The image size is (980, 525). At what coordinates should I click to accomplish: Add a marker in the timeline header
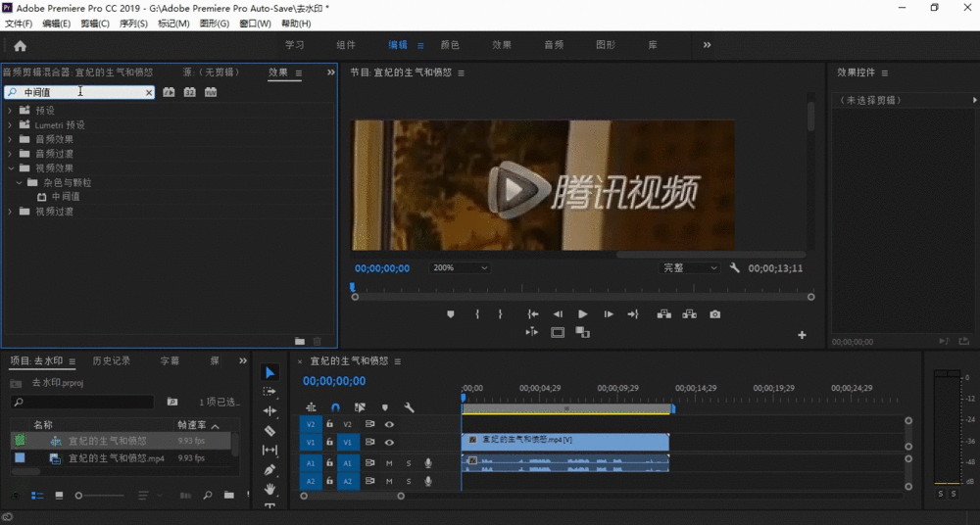[x=384, y=407]
